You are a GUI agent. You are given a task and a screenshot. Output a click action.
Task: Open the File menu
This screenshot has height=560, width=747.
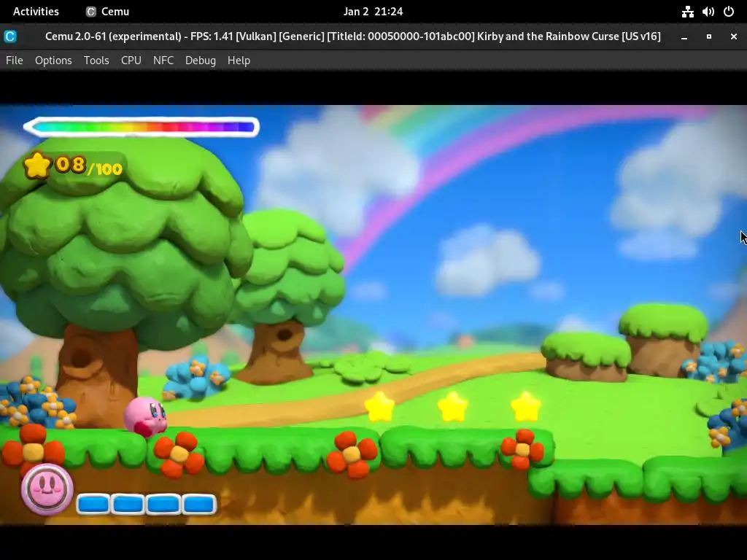(15, 61)
